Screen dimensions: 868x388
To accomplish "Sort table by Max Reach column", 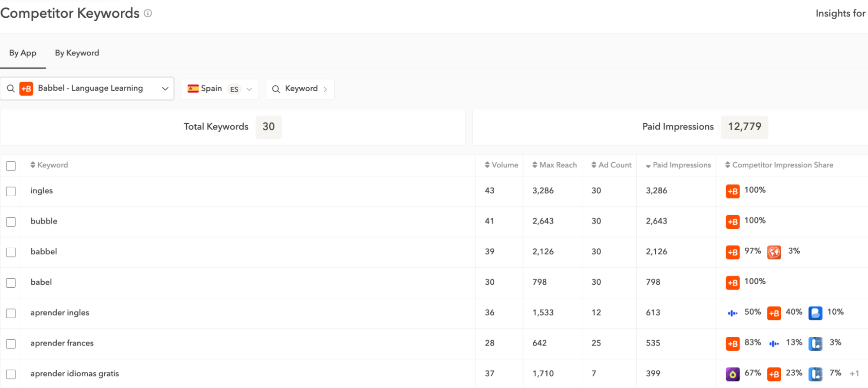I will click(554, 165).
